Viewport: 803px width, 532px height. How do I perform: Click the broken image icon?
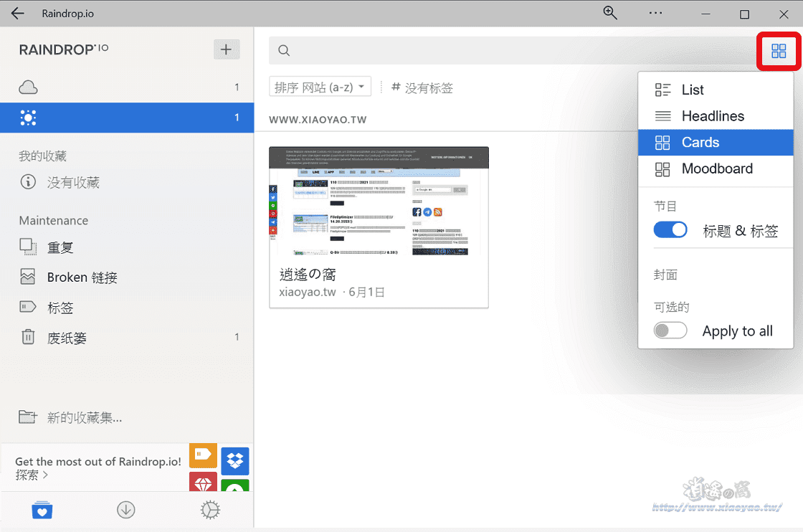28,277
